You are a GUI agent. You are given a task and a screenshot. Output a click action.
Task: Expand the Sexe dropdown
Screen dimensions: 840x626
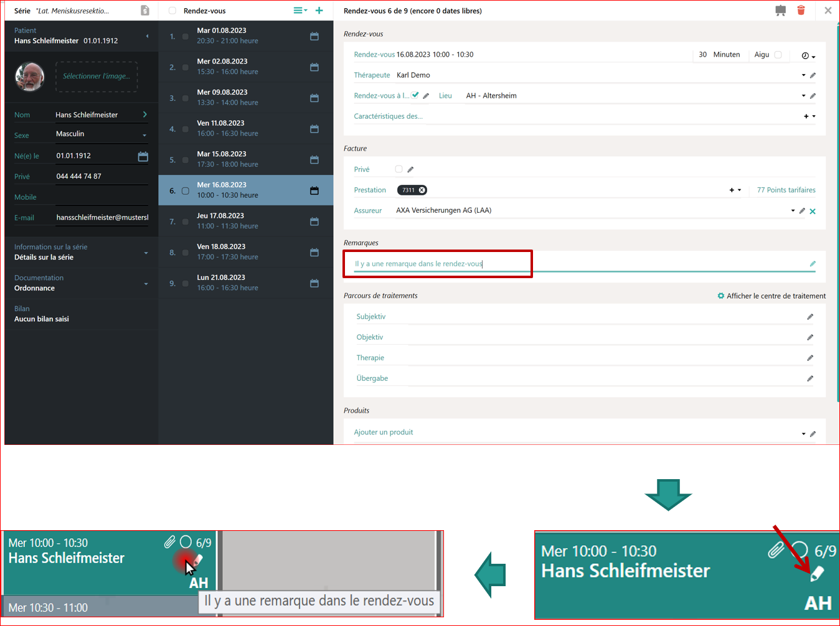[x=144, y=135]
